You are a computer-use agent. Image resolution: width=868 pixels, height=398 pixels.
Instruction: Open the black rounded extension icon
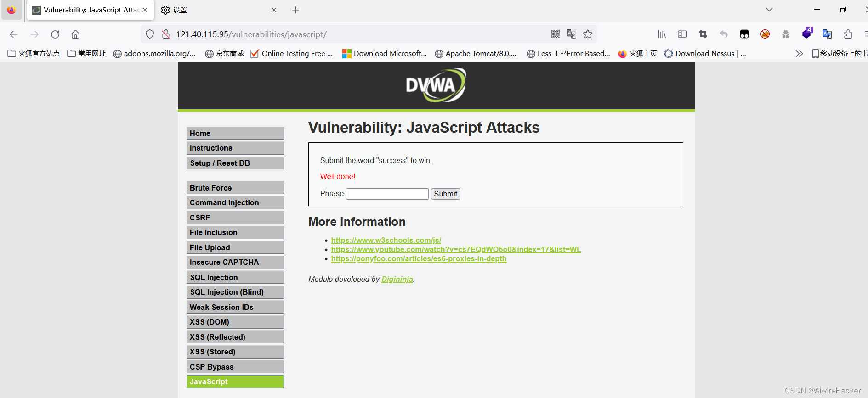(x=744, y=34)
